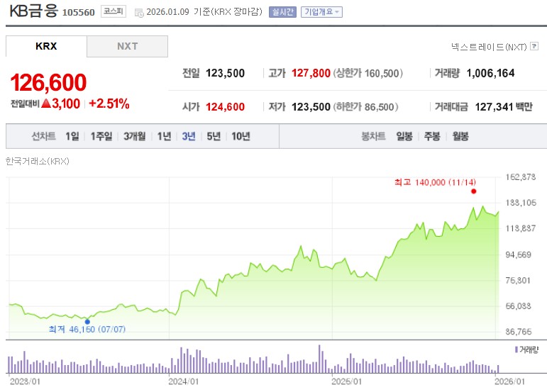Click the opening price 124,600
The width and height of the screenshot is (547, 392).
(x=225, y=106)
